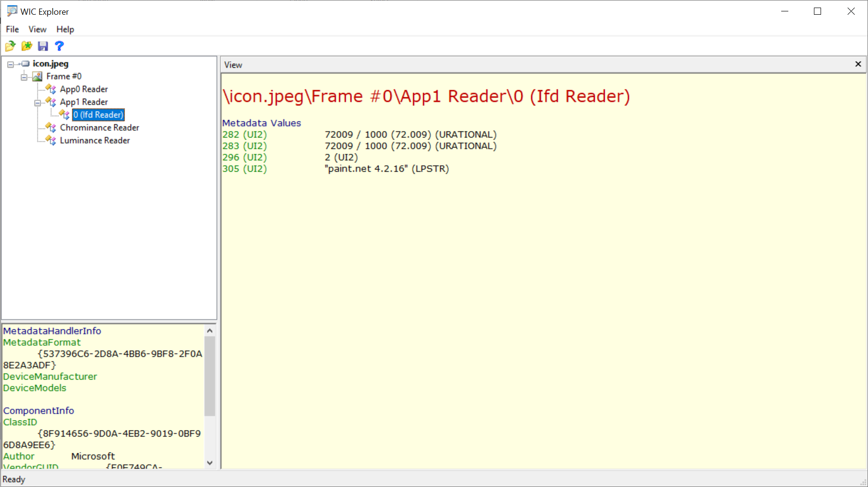Click the icon.jpeg file icon in the tree

tap(25, 63)
